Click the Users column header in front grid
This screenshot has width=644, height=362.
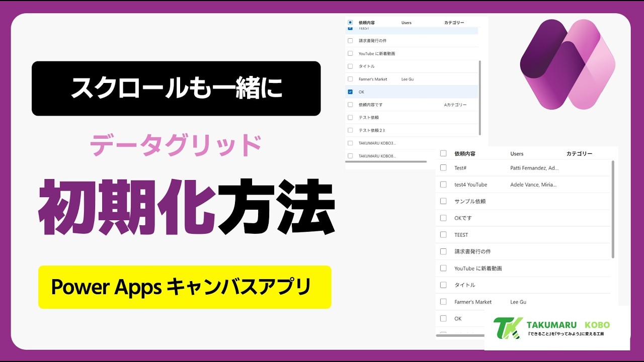pos(517,154)
